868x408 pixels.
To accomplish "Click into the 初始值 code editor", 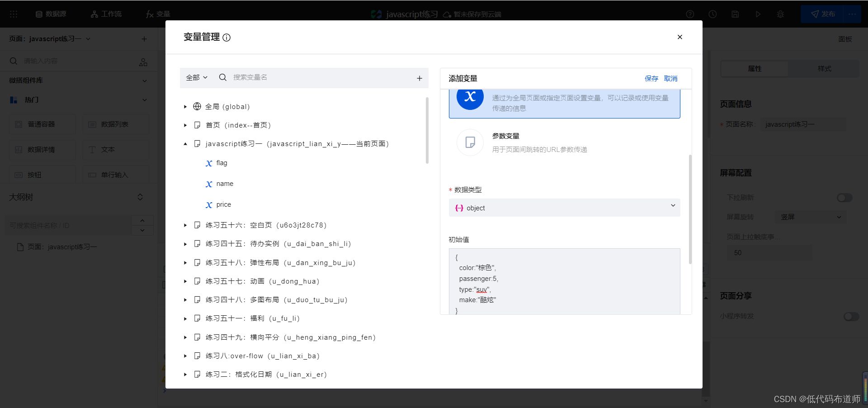I will point(564,281).
